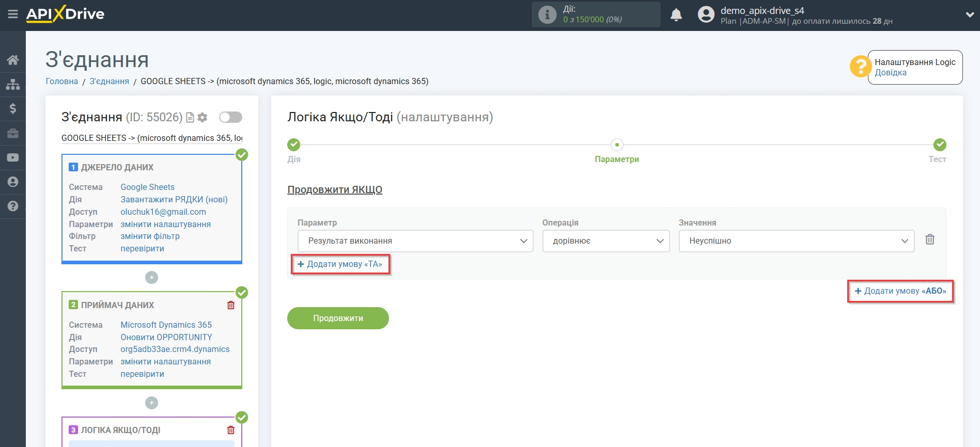Open Параметр dropdown Результат виконання

(x=415, y=241)
